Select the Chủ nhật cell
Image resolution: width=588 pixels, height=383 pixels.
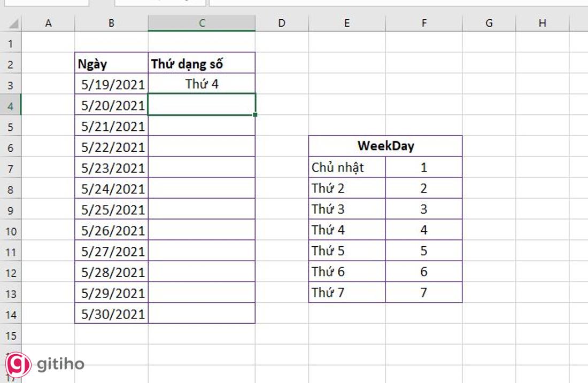point(347,167)
